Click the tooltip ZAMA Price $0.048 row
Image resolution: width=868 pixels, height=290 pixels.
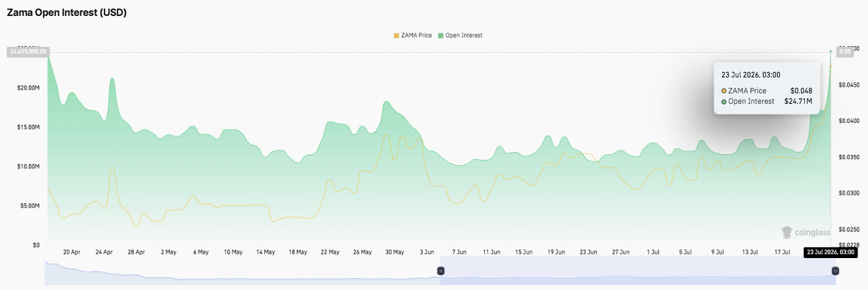(x=767, y=91)
